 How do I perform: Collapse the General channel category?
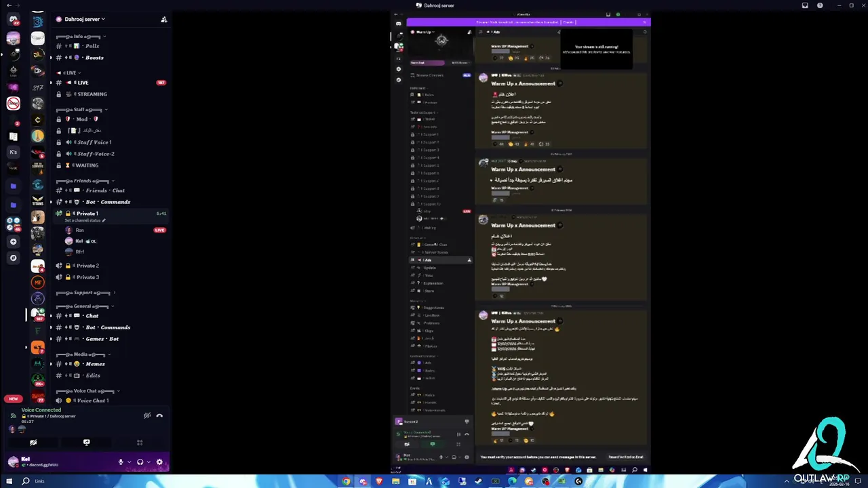pos(85,306)
